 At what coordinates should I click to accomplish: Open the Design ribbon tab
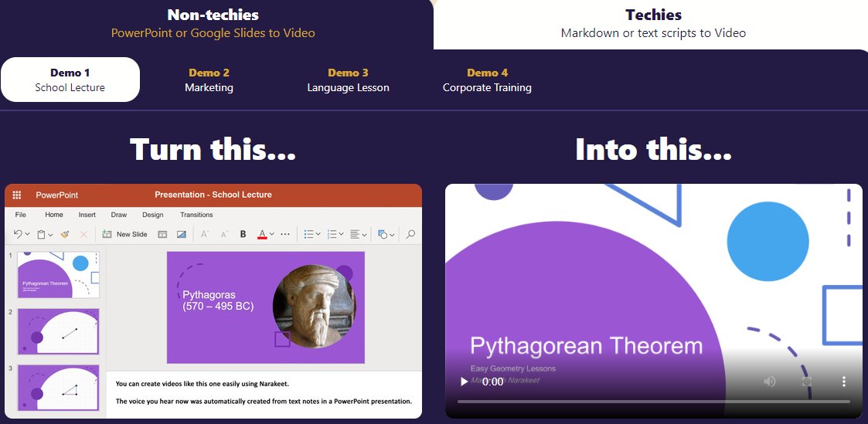153,215
